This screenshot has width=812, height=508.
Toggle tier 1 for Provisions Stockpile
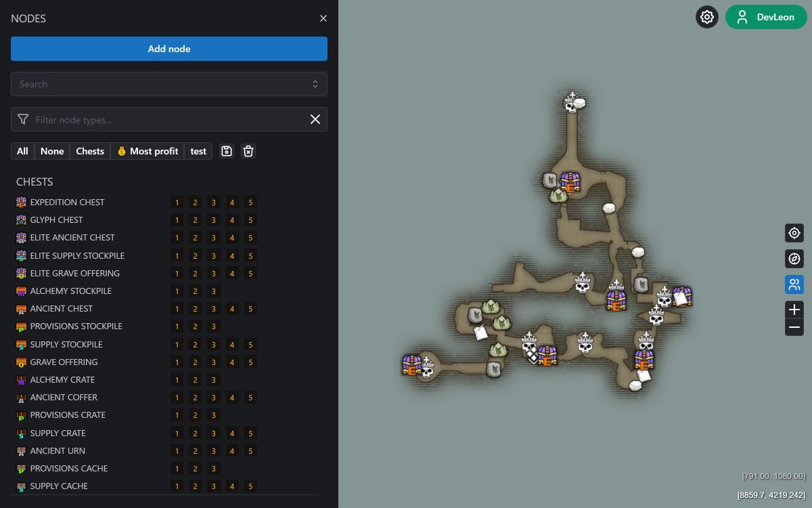177,326
